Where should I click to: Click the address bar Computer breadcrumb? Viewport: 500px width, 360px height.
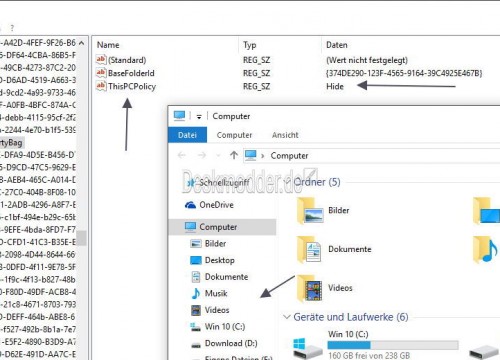(x=289, y=156)
